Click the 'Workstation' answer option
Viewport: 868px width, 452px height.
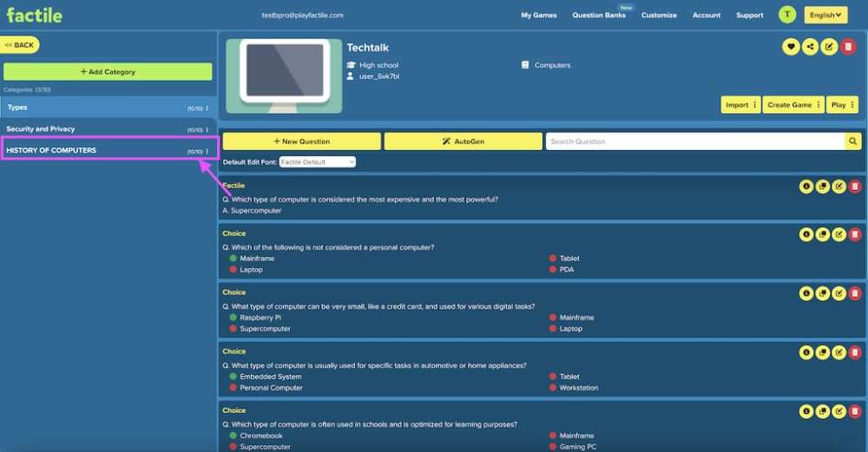click(578, 388)
